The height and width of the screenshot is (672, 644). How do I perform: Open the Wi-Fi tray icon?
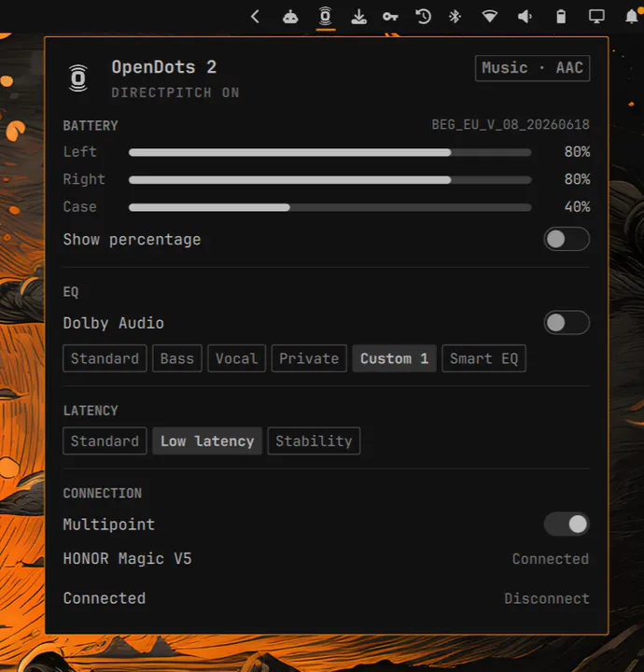click(489, 17)
